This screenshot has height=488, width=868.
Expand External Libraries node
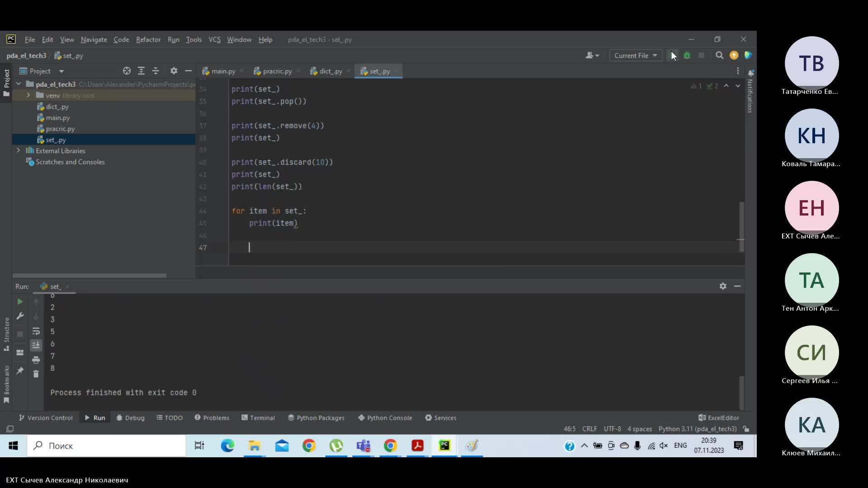19,150
